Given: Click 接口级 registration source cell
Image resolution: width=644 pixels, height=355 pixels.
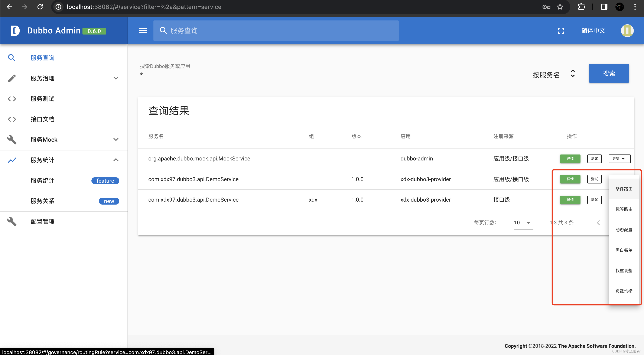Looking at the screenshot, I should pos(501,200).
